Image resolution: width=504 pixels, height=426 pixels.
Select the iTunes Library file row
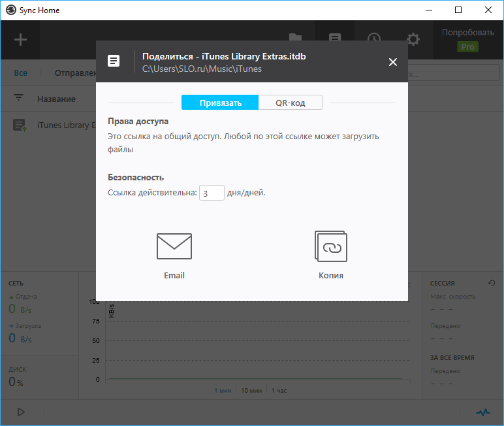click(x=48, y=125)
